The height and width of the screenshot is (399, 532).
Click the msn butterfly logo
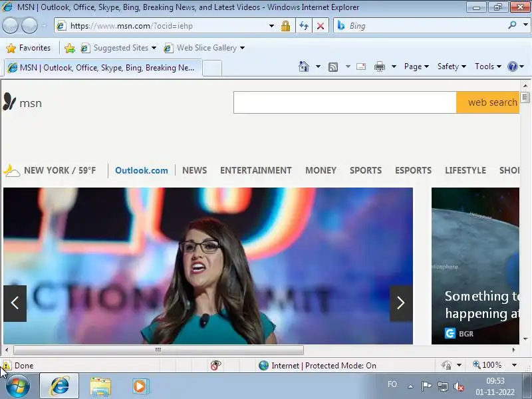click(9, 102)
